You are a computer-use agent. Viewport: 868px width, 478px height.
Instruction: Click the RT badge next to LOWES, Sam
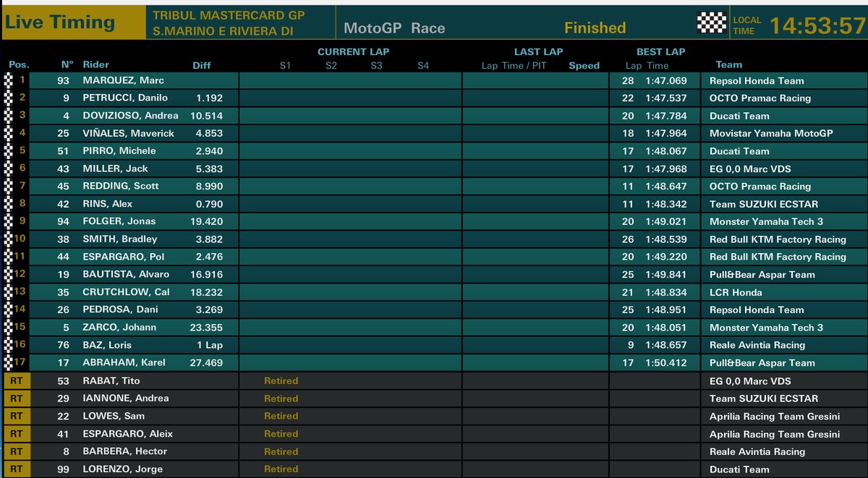[x=17, y=416]
